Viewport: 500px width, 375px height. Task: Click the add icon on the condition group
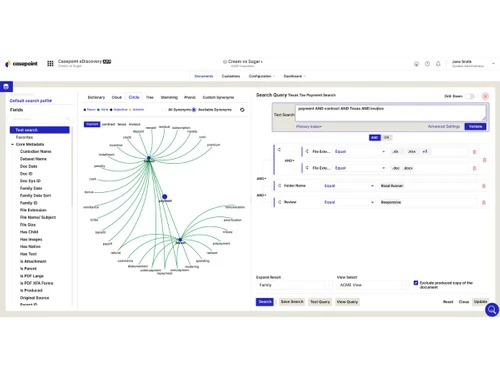pos(279,150)
